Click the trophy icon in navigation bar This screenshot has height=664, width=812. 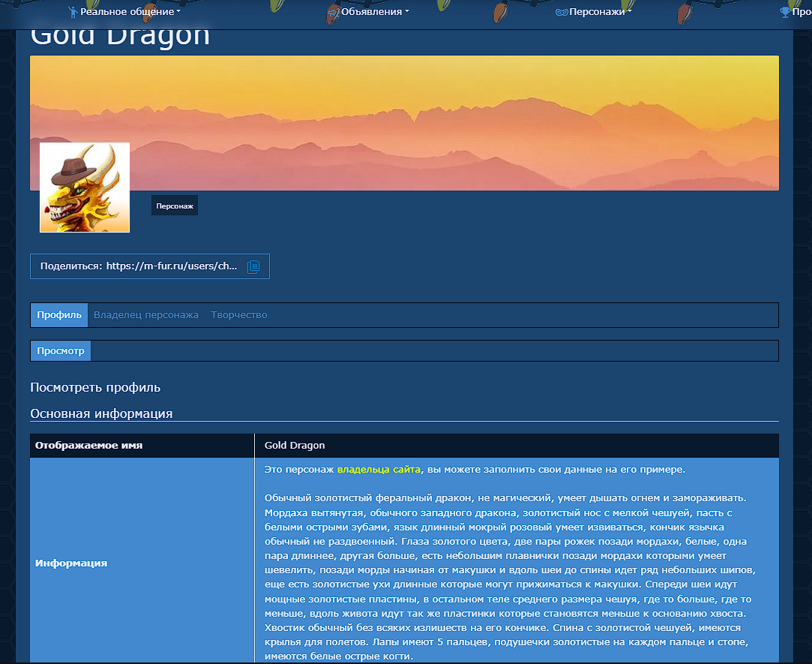point(784,12)
